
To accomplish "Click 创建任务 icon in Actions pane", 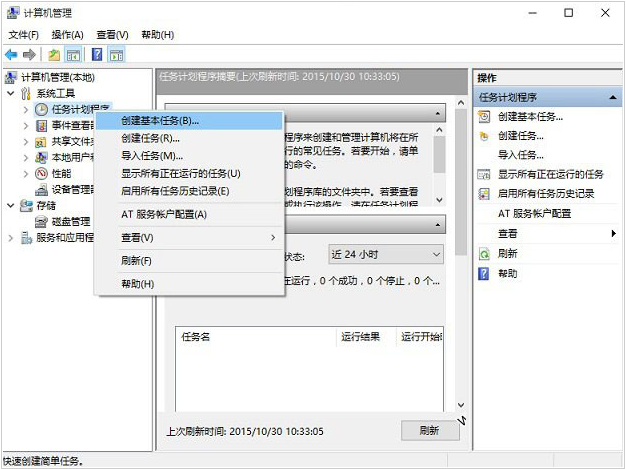I will (485, 136).
